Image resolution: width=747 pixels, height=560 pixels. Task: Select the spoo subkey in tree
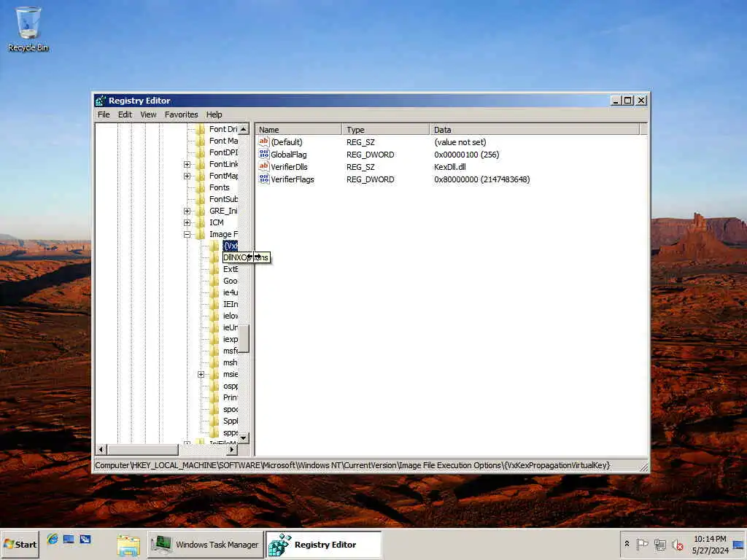pyautogui.click(x=230, y=409)
